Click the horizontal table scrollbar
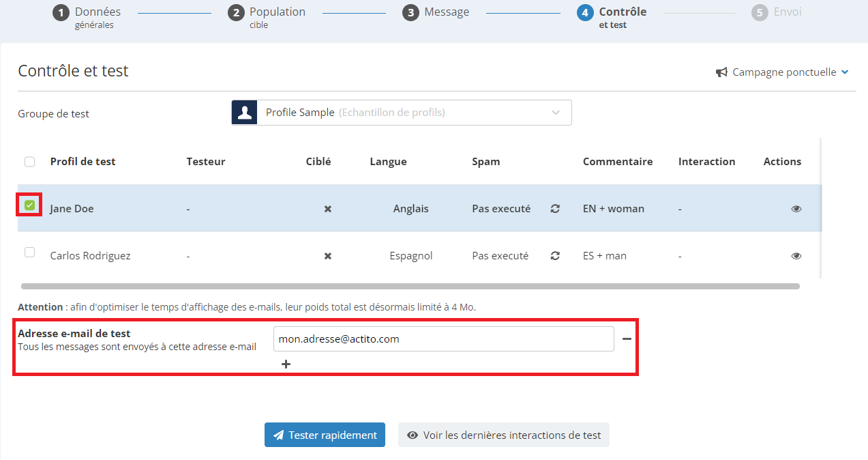 (410, 287)
